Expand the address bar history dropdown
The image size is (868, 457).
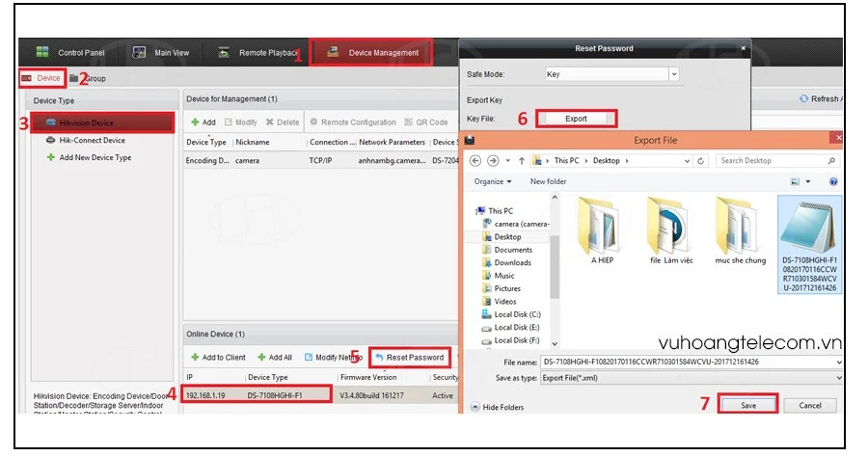click(687, 161)
